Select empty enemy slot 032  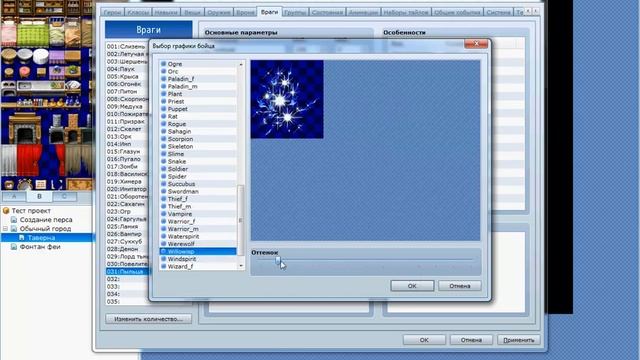point(127,279)
